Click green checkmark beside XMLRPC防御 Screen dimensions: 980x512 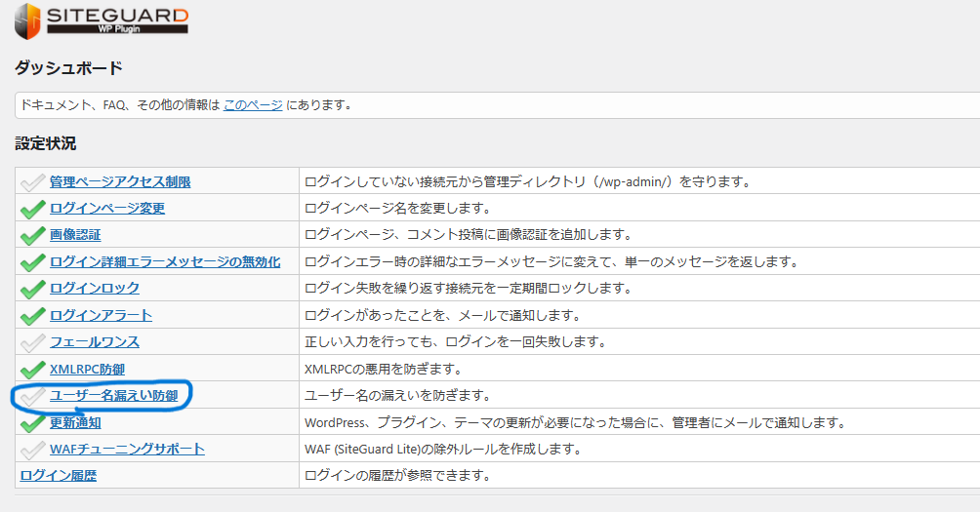coord(32,370)
